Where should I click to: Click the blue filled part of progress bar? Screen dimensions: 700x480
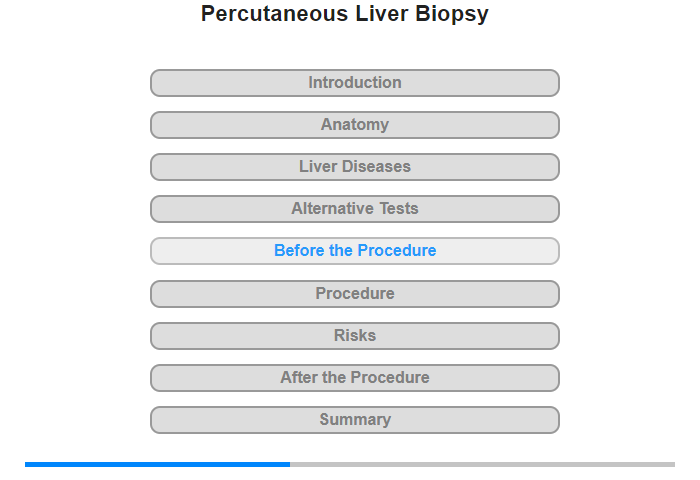tap(158, 464)
